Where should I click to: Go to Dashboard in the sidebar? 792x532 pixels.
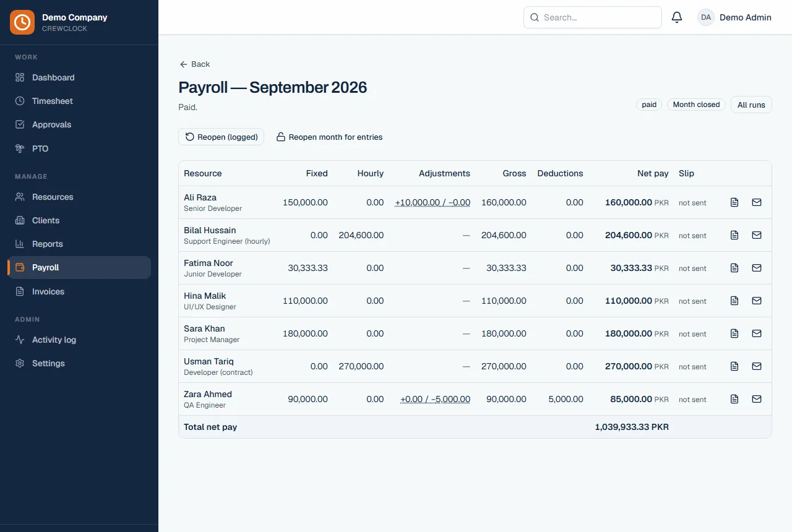tap(79, 77)
